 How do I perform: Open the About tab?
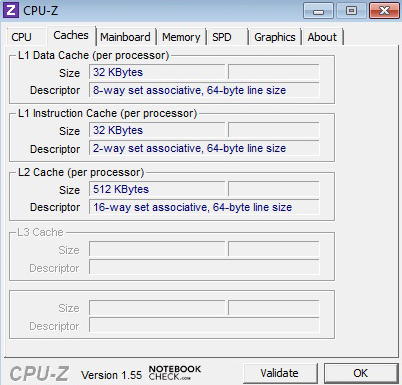click(322, 37)
